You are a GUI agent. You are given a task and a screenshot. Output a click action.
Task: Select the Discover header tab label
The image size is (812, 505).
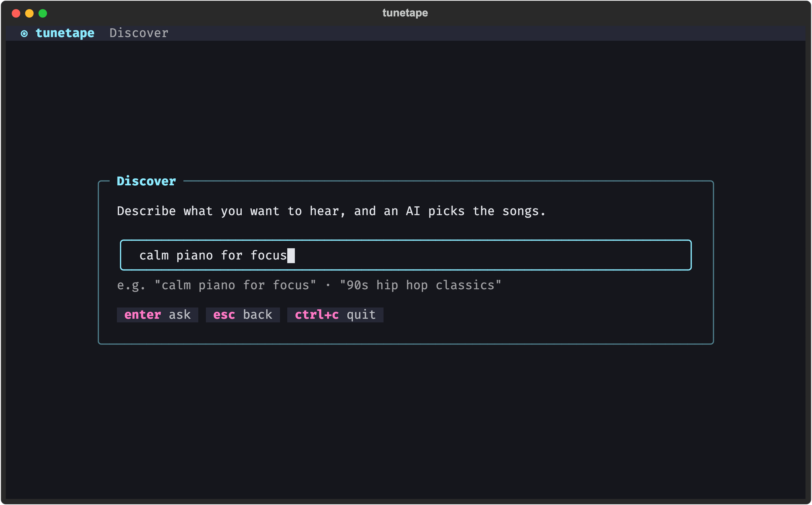(x=139, y=33)
